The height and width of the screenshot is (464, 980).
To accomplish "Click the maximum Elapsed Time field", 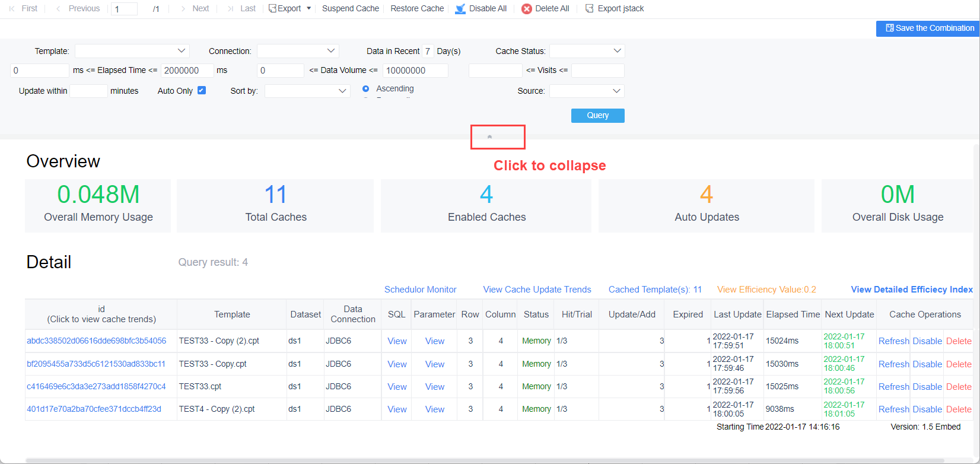I will (187, 70).
